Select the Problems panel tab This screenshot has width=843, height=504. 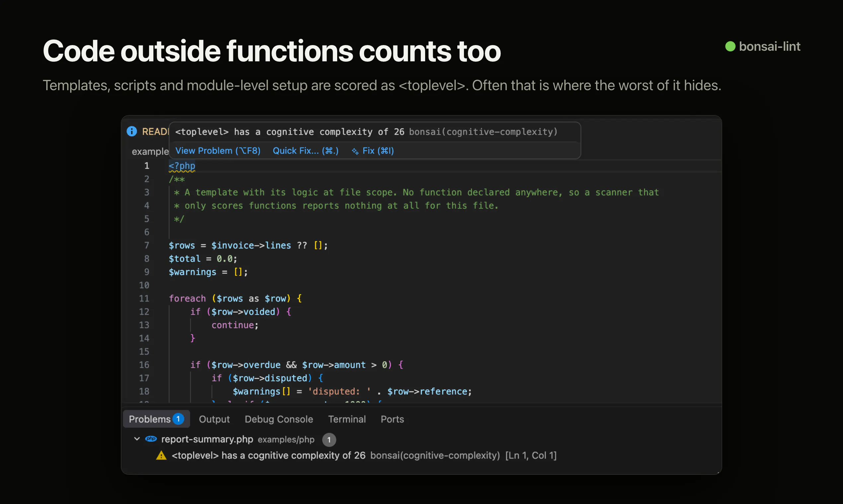[156, 419]
